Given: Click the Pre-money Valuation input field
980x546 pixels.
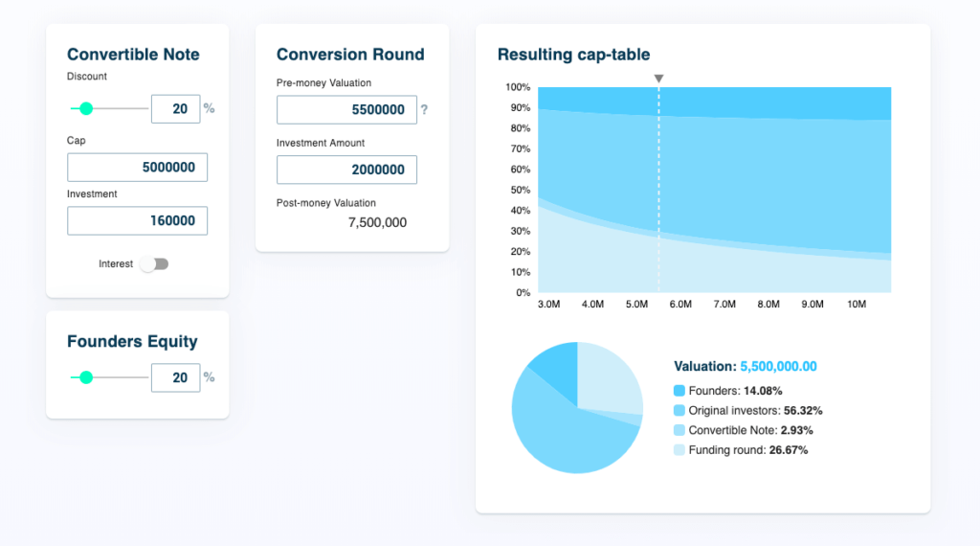Looking at the screenshot, I should click(346, 110).
